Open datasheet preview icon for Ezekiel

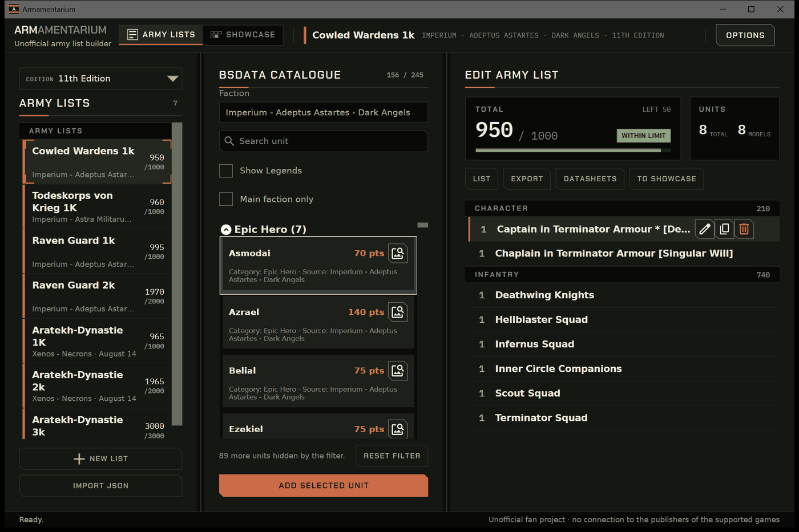[398, 429]
